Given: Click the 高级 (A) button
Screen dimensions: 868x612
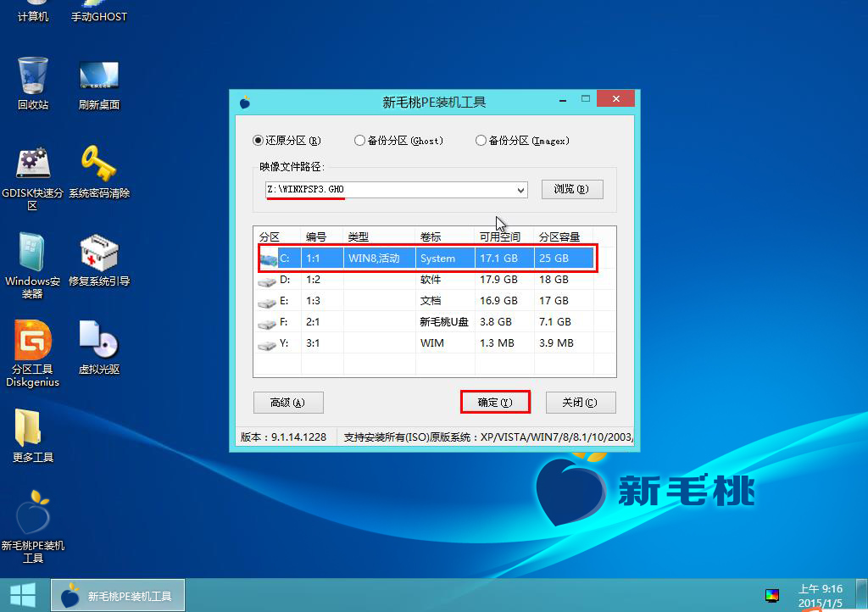Looking at the screenshot, I should 288,403.
